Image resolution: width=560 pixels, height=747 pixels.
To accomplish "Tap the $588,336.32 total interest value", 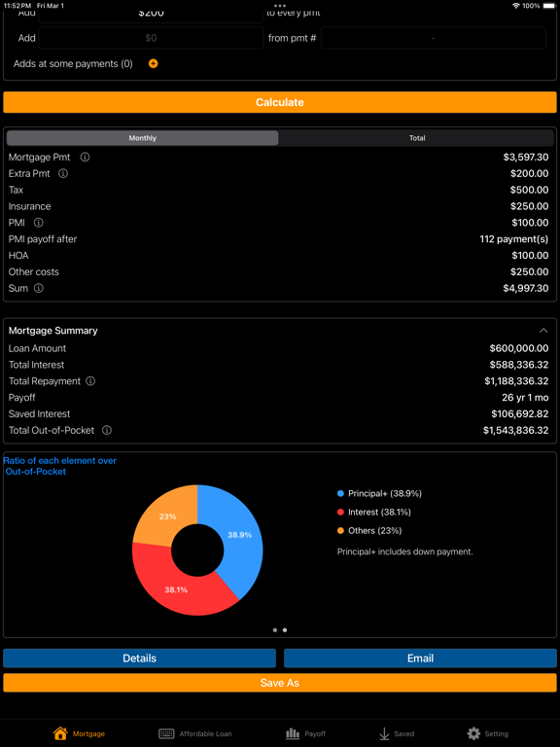I will (x=519, y=365).
